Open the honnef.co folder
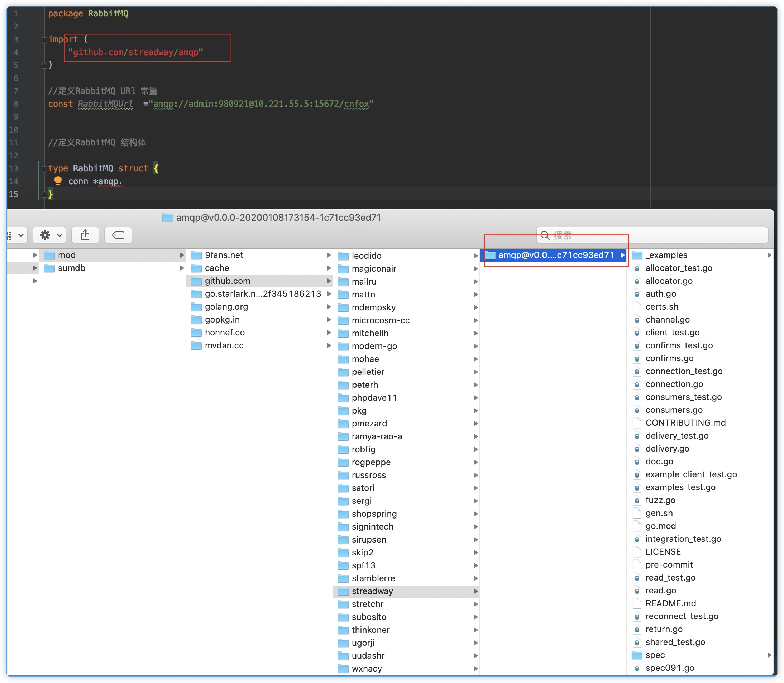 pyautogui.click(x=259, y=333)
